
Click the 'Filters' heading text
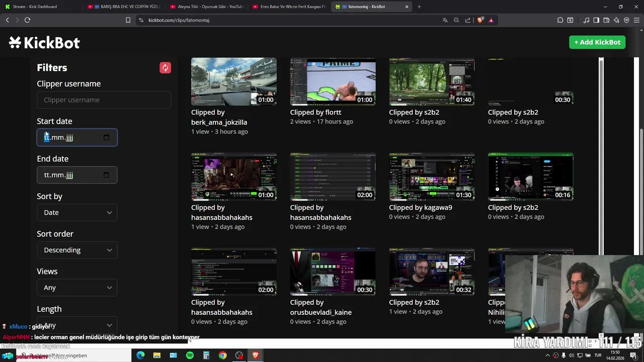click(52, 67)
